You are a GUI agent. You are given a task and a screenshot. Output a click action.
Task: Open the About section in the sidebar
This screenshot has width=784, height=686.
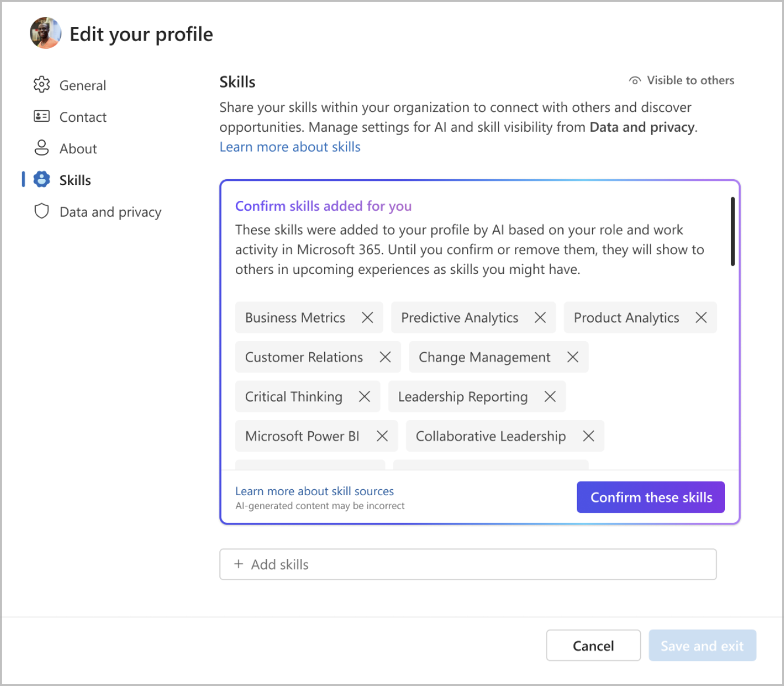(x=78, y=148)
